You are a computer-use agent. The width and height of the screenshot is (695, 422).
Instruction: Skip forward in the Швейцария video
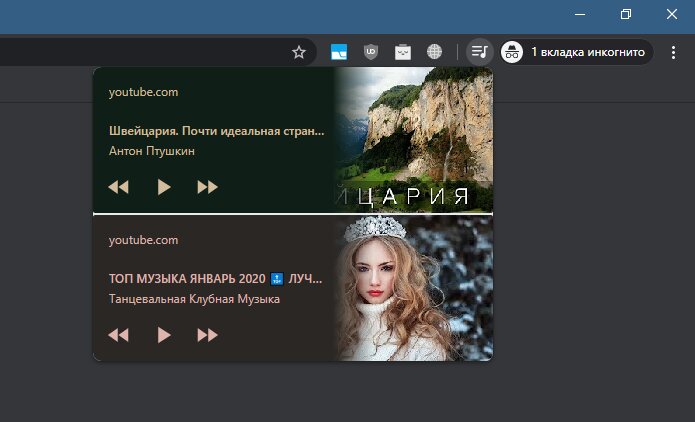click(207, 187)
